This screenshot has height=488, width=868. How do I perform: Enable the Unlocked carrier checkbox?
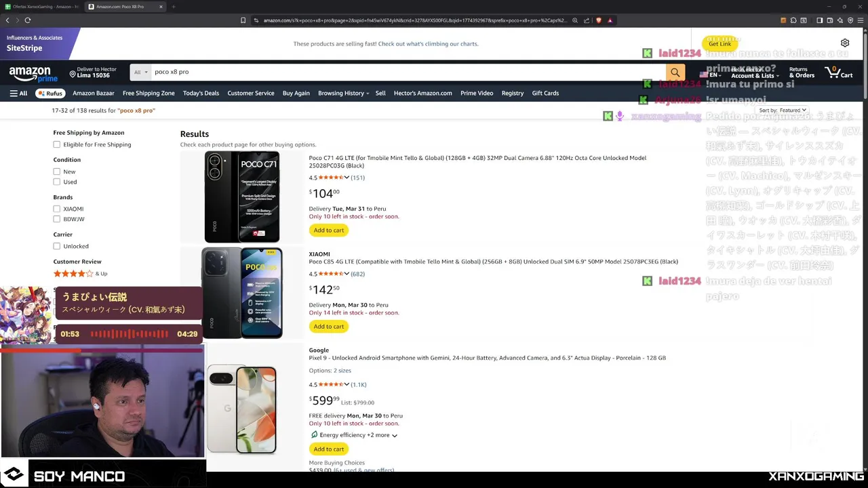[57, 246]
